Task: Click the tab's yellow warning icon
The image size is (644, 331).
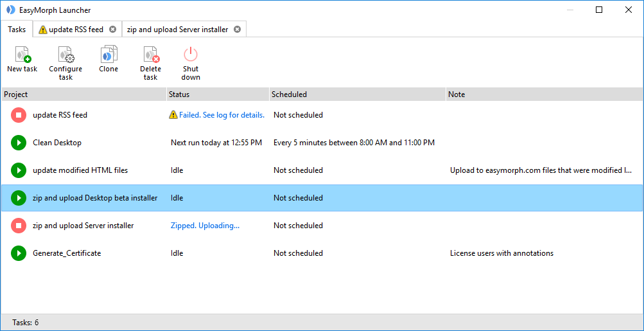Action: pos(43,30)
